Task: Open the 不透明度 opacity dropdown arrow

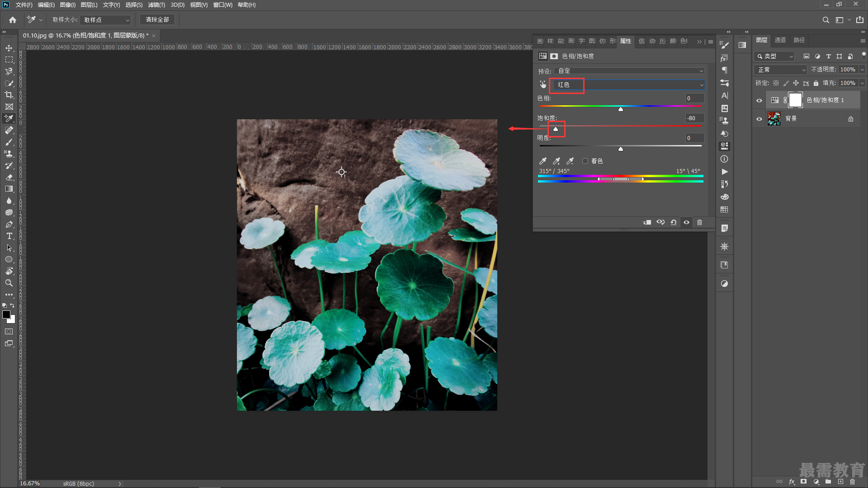Action: pyautogui.click(x=862, y=70)
